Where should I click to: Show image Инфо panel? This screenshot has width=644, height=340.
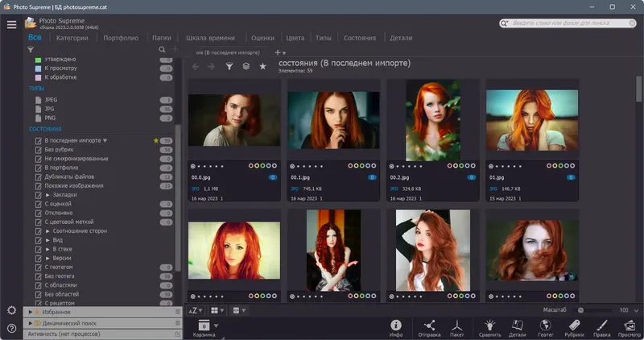point(396,324)
